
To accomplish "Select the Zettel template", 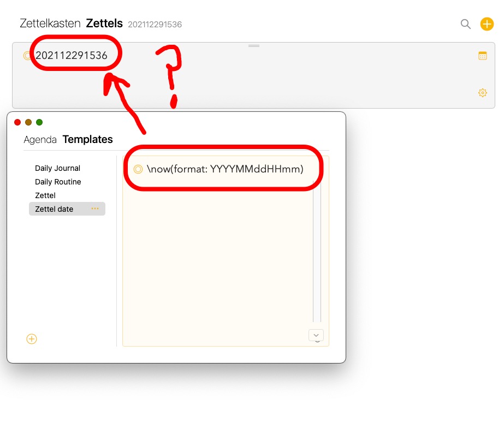I will 45,195.
